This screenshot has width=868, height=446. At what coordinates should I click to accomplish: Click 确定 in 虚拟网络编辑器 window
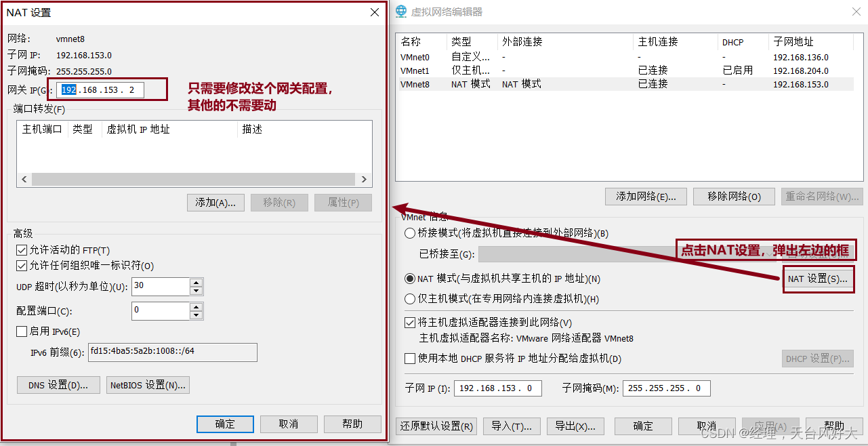tap(643, 426)
